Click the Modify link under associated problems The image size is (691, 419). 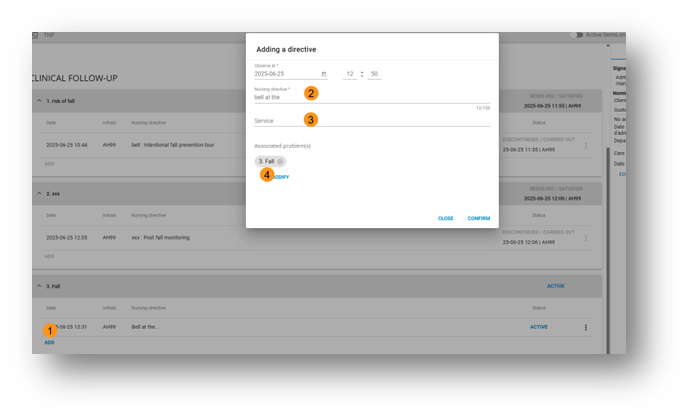point(279,177)
